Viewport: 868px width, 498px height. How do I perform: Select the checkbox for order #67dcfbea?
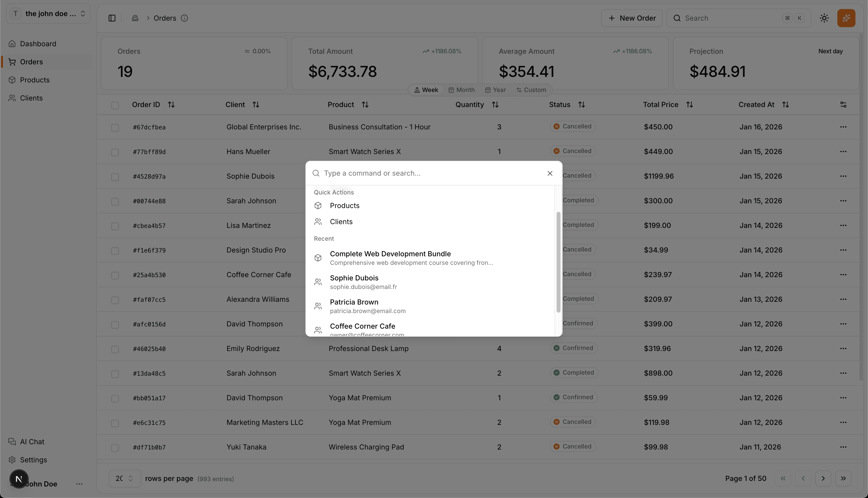pos(115,128)
